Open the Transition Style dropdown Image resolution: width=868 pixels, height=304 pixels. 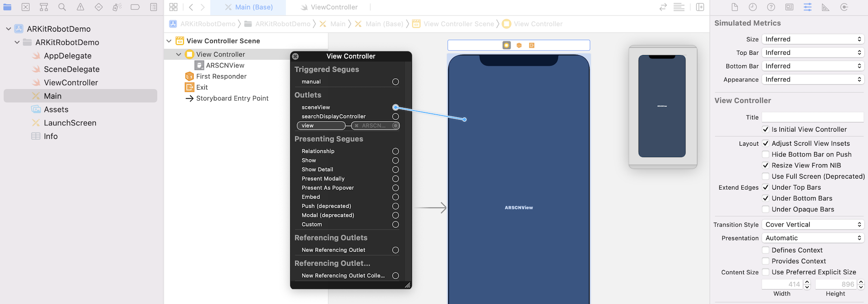tap(812, 225)
